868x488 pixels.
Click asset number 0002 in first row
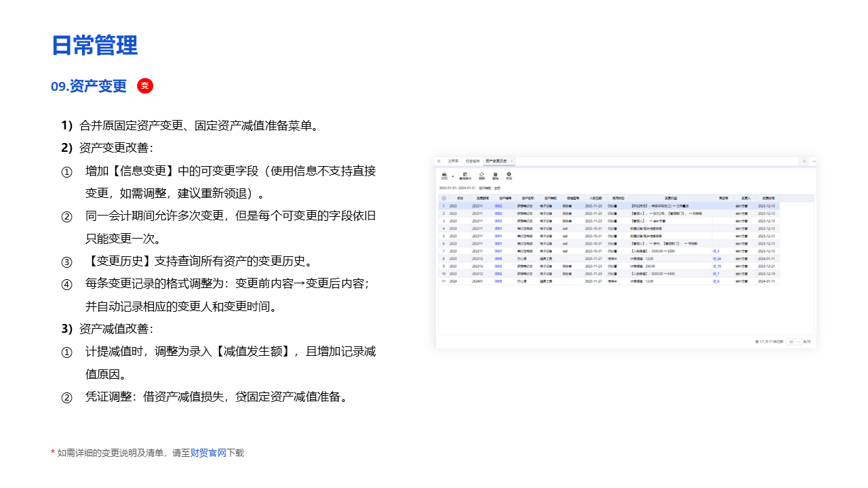click(498, 205)
